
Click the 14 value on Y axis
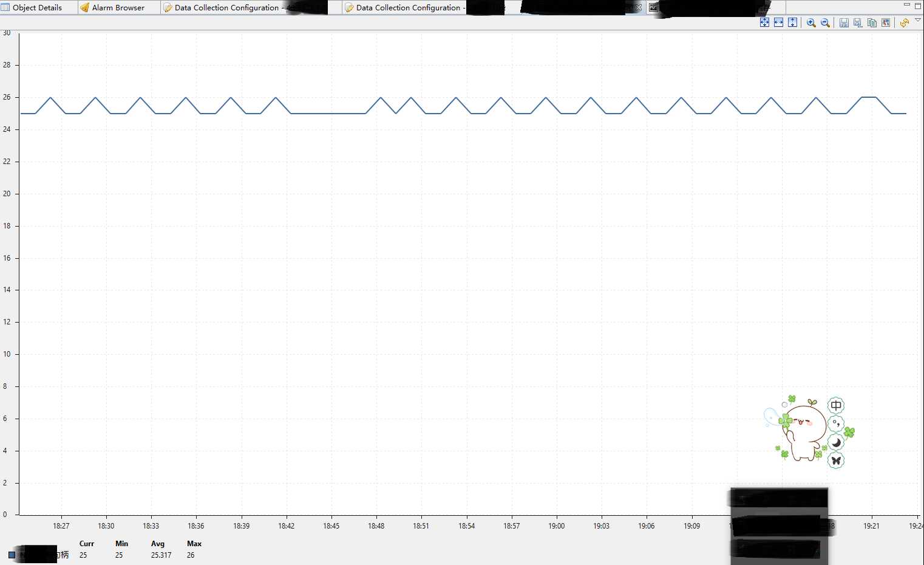coord(7,290)
